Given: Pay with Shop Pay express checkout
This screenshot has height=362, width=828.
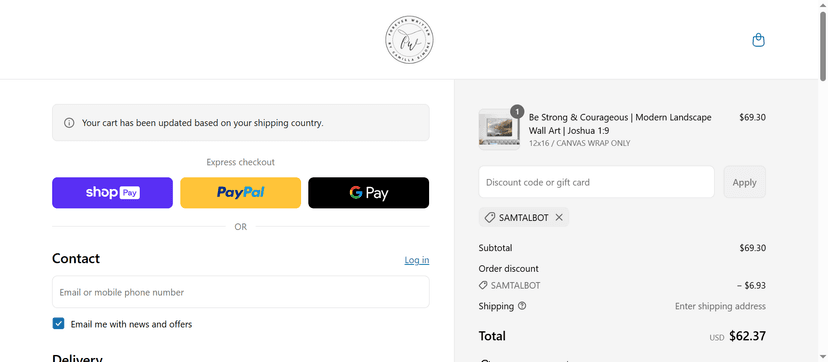Looking at the screenshot, I should pyautogui.click(x=112, y=193).
